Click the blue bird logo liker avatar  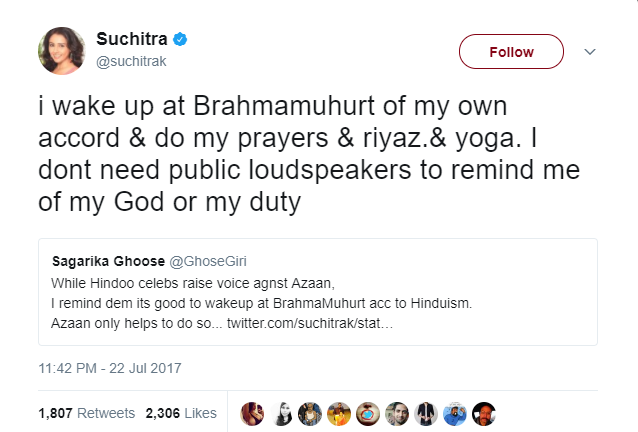click(x=369, y=413)
